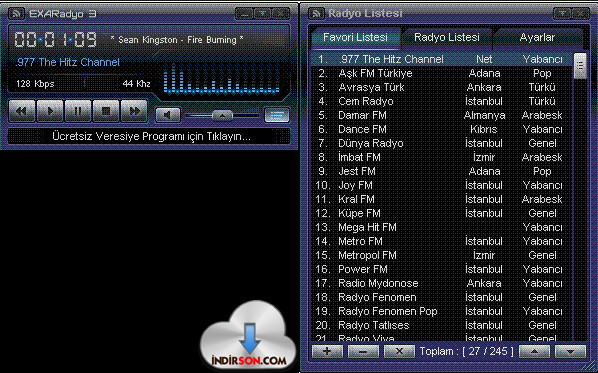Image resolution: width=598 pixels, height=373 pixels.
Task: Click the Sean Kingston song title text
Action: click(177, 40)
